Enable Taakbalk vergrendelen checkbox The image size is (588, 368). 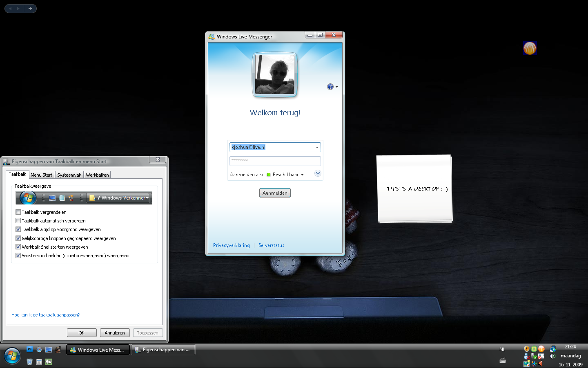[x=18, y=212]
